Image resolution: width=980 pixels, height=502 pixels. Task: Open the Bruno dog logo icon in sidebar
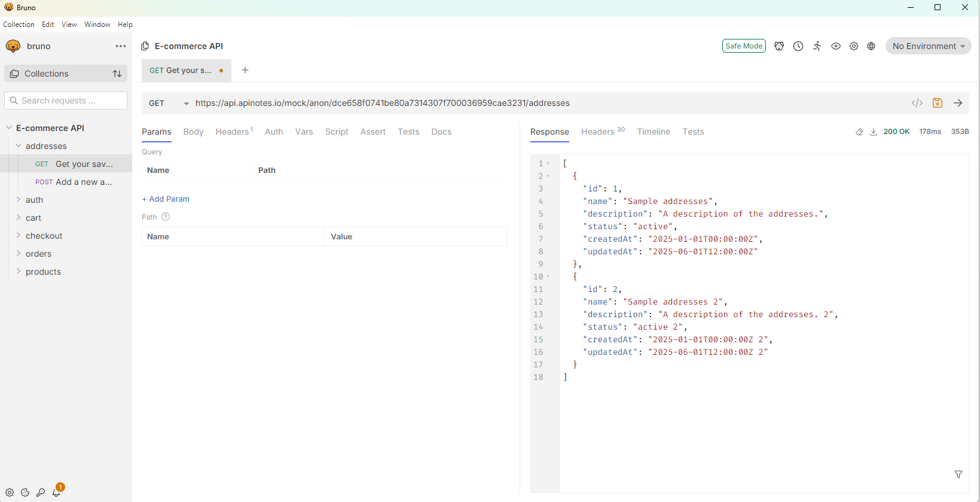(13, 46)
